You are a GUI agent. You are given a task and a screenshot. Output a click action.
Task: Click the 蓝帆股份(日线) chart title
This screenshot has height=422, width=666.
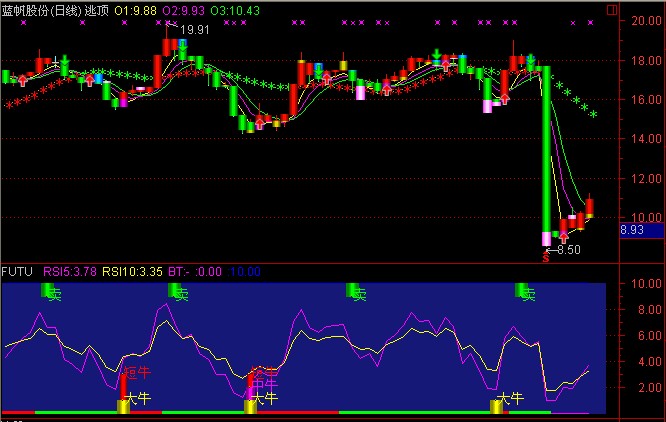(x=40, y=9)
